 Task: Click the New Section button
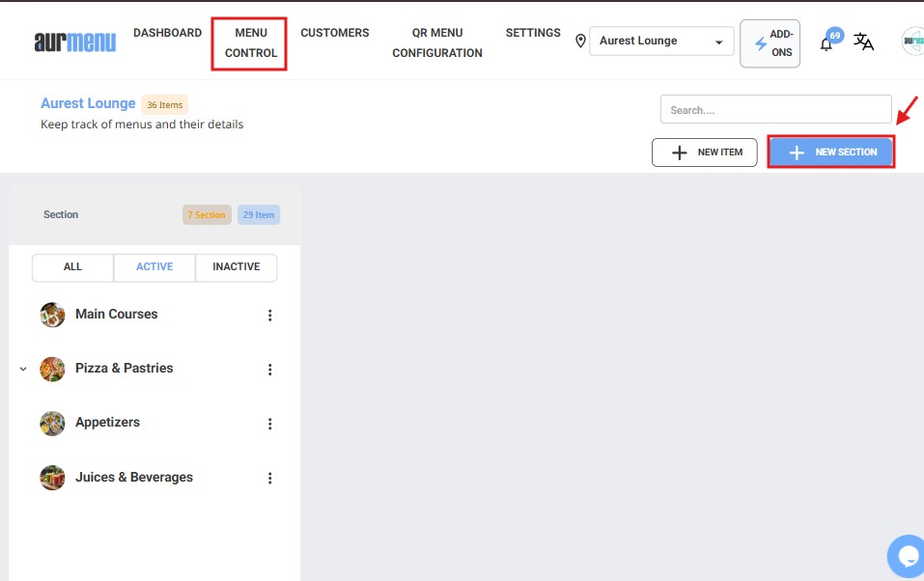point(831,152)
